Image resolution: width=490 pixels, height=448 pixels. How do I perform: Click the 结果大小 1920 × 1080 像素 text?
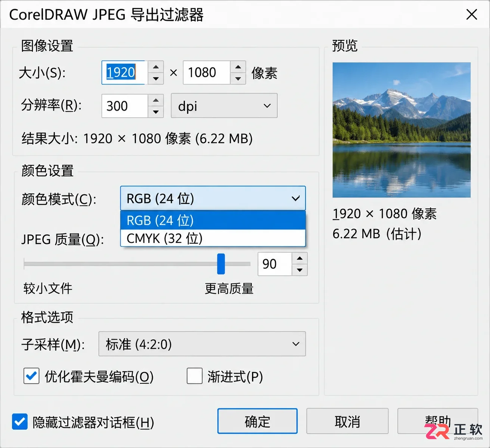click(137, 139)
